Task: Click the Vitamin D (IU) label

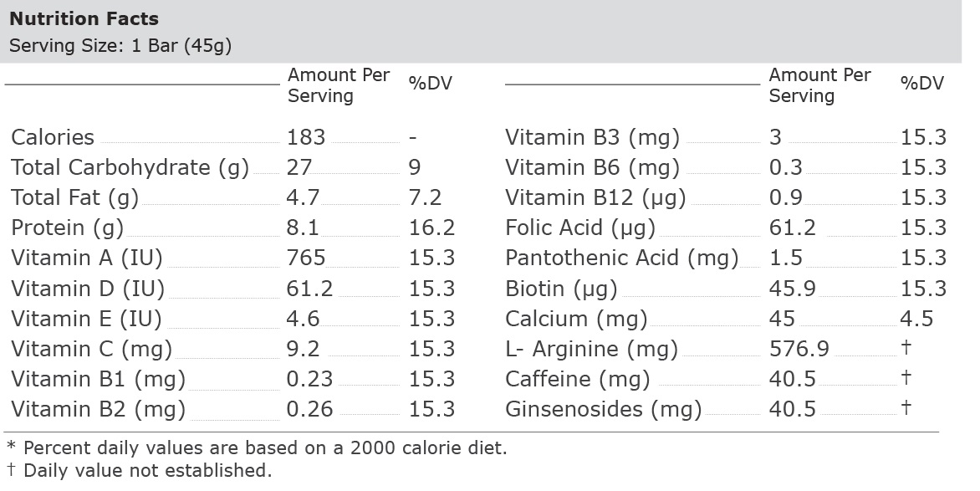Action: pyautogui.click(x=87, y=289)
